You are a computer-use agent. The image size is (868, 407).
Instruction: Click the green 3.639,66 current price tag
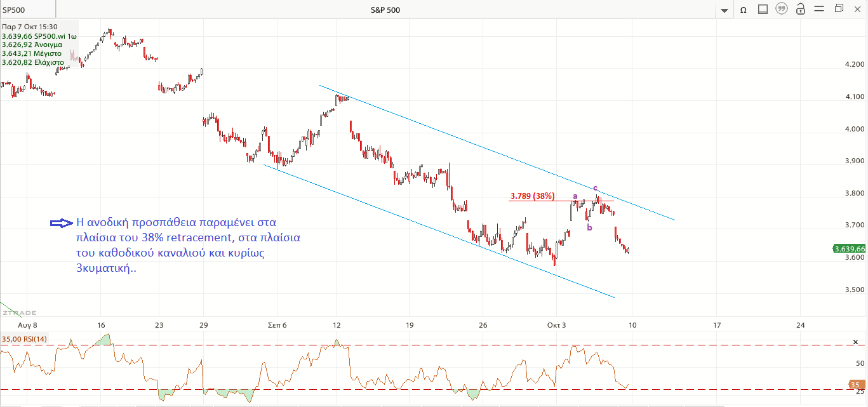848,249
